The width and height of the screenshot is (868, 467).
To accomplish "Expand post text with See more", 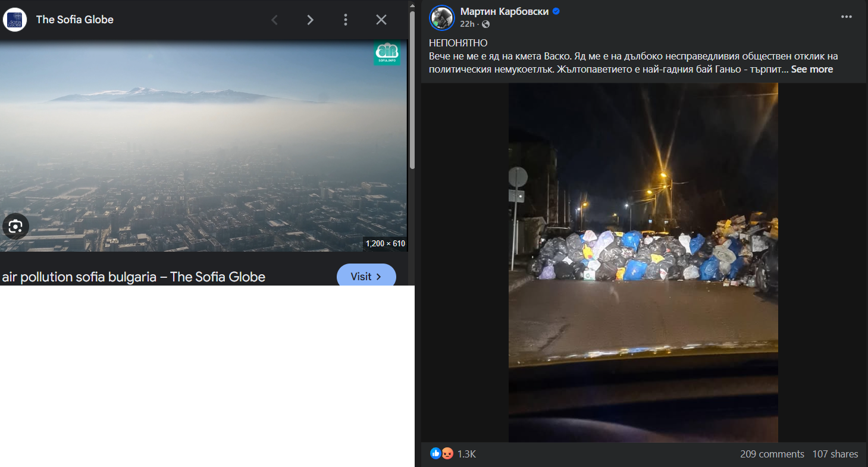I will (812, 69).
